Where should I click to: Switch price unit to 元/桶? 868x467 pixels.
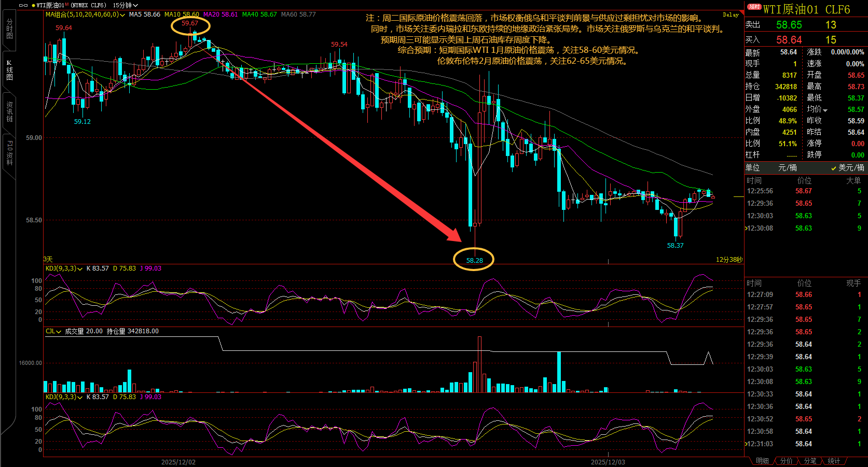pos(787,167)
